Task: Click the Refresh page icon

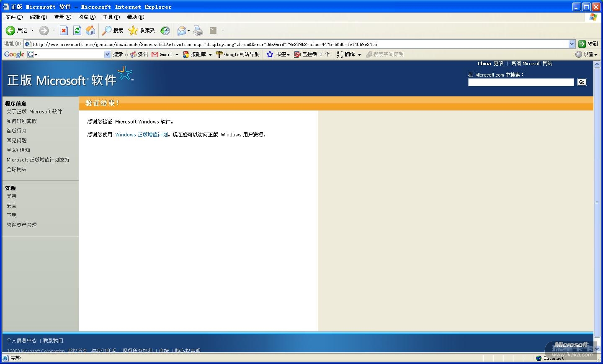Action: coord(77,31)
